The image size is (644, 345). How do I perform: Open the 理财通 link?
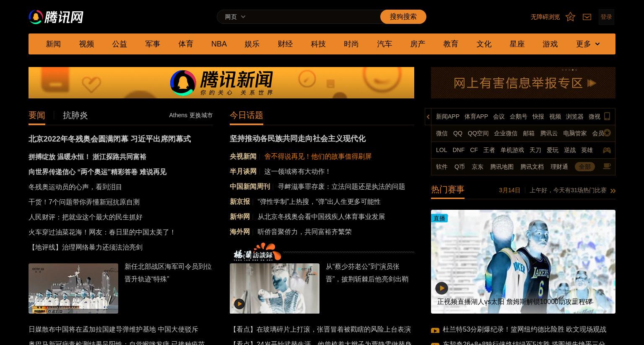(559, 167)
